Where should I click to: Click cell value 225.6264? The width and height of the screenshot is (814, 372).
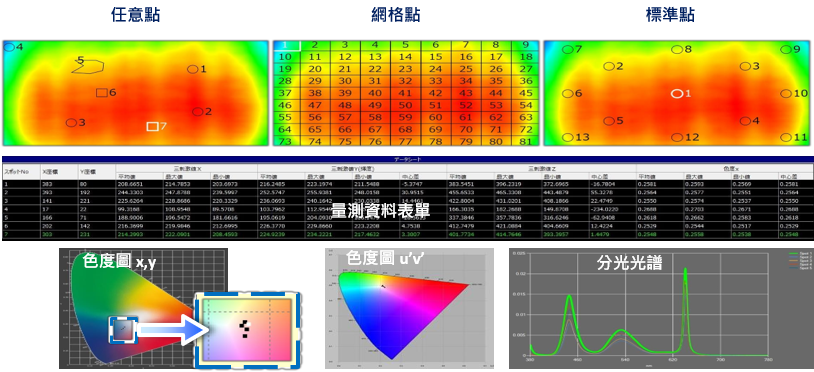(x=131, y=201)
